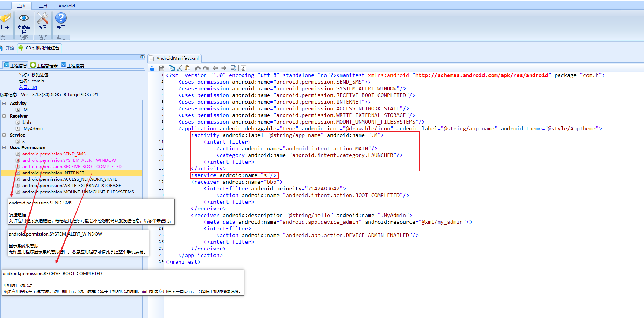Collapse the Activity tree node
The image size is (644, 318).
click(x=4, y=104)
